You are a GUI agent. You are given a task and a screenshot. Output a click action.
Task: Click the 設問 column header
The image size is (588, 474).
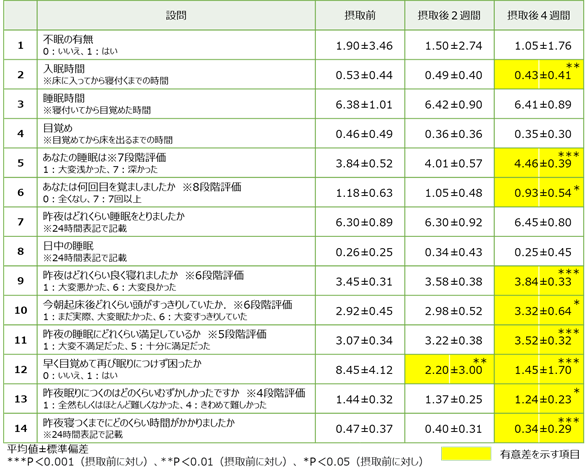coord(176,15)
